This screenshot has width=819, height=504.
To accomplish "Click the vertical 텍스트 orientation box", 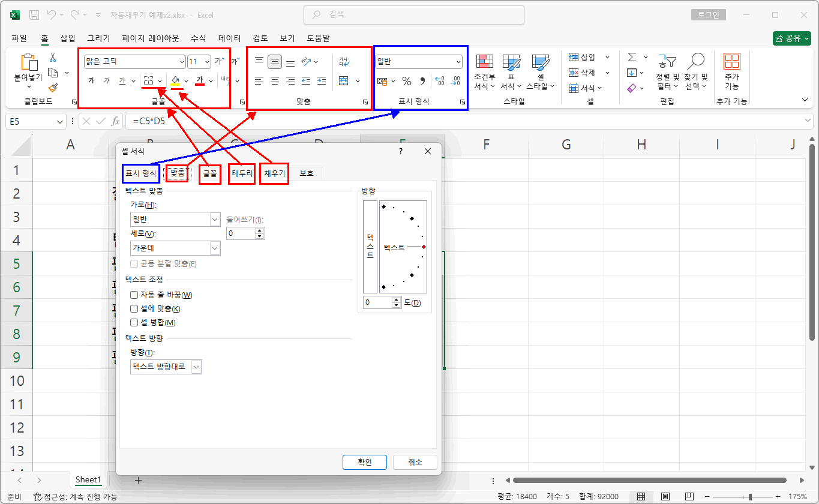I will point(370,247).
